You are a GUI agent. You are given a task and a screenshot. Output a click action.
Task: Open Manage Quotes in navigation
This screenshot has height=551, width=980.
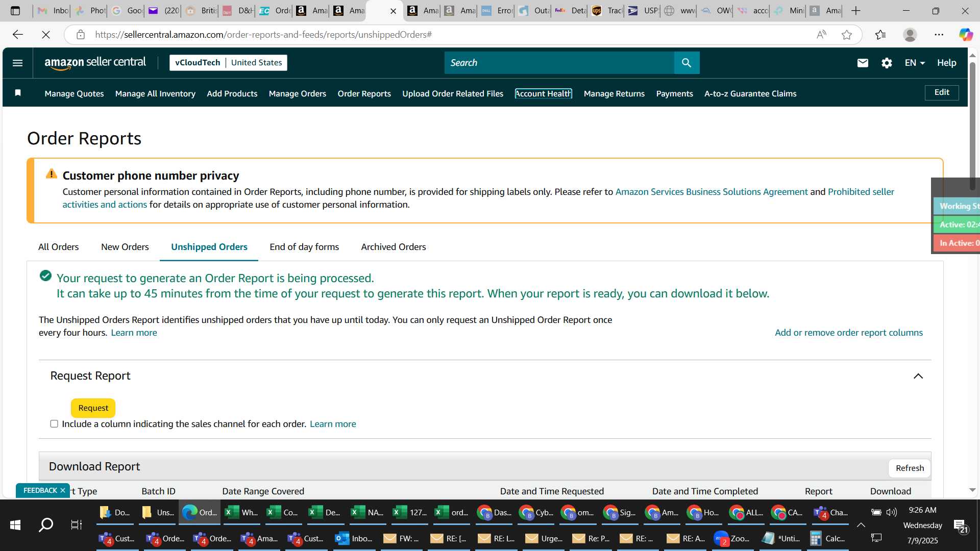74,93
